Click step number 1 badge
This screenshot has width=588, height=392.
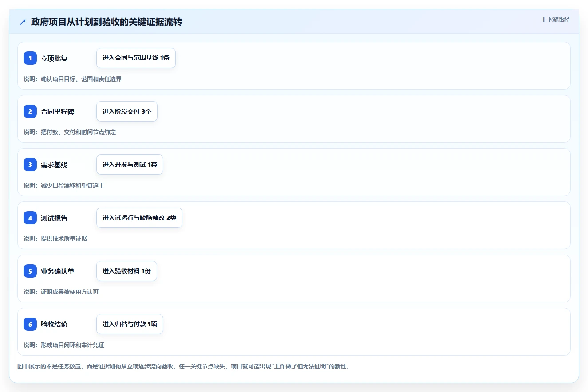[30, 58]
